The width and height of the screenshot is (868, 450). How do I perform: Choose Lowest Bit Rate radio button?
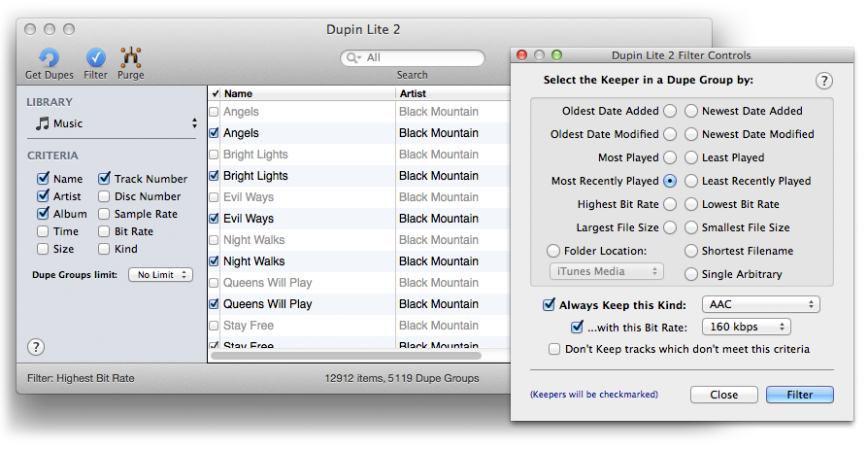[691, 204]
